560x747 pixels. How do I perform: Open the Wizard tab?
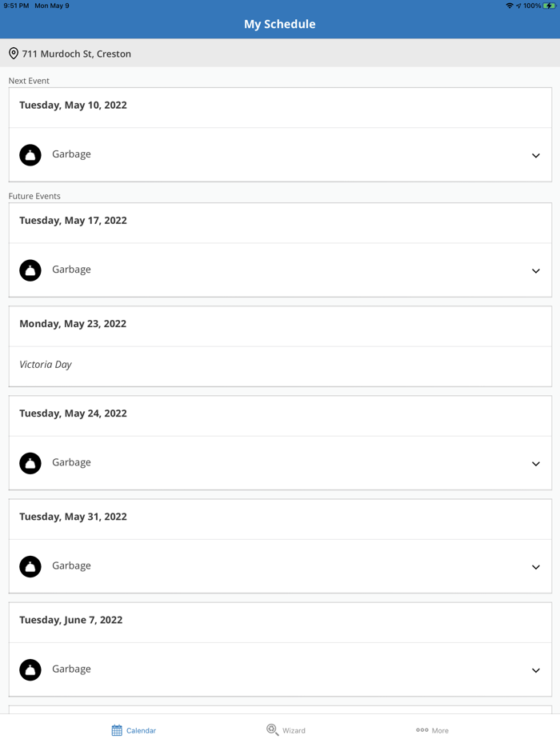click(286, 730)
